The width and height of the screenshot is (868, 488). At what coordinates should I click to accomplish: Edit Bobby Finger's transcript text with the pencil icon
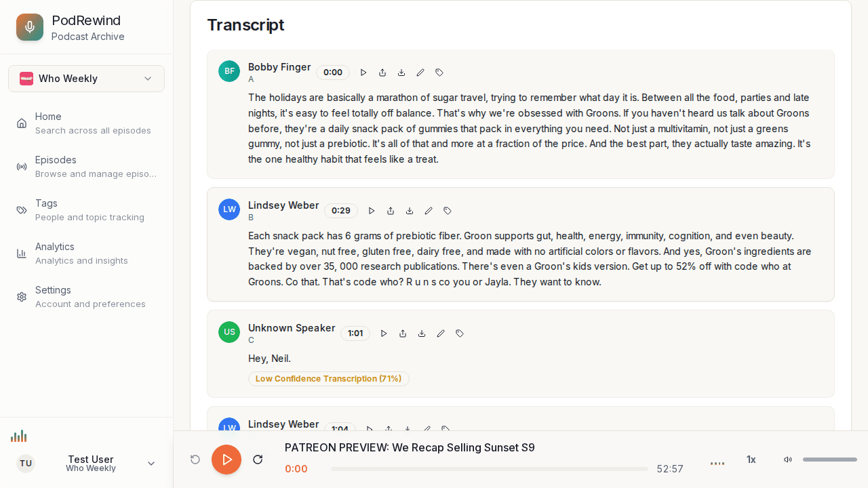420,73
